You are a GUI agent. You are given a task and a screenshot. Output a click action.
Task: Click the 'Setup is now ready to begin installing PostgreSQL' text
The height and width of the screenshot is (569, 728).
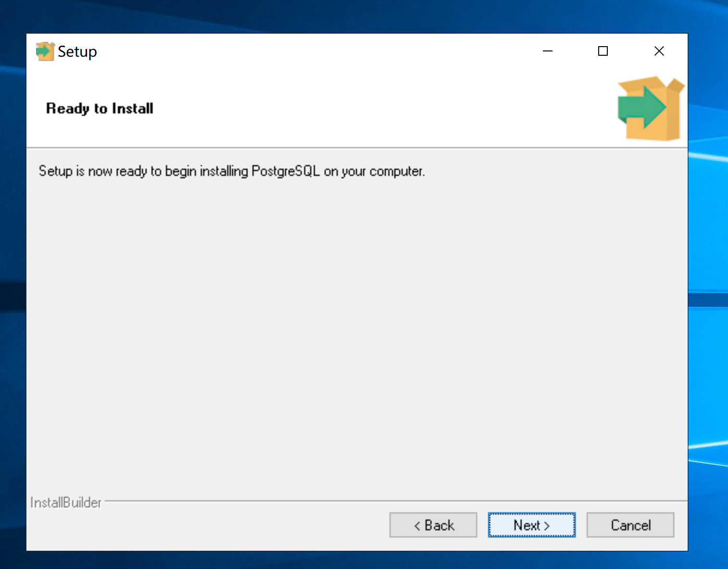click(232, 171)
